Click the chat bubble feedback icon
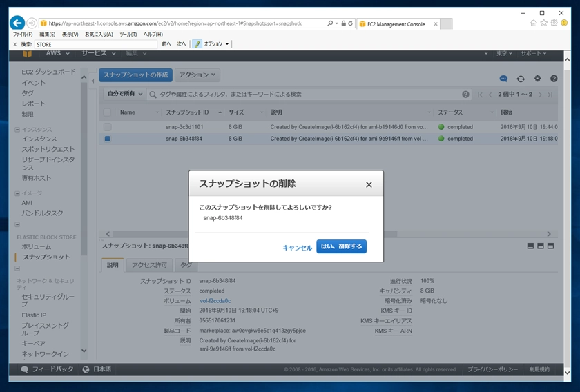Viewport: 580px width, 392px height. click(503, 79)
